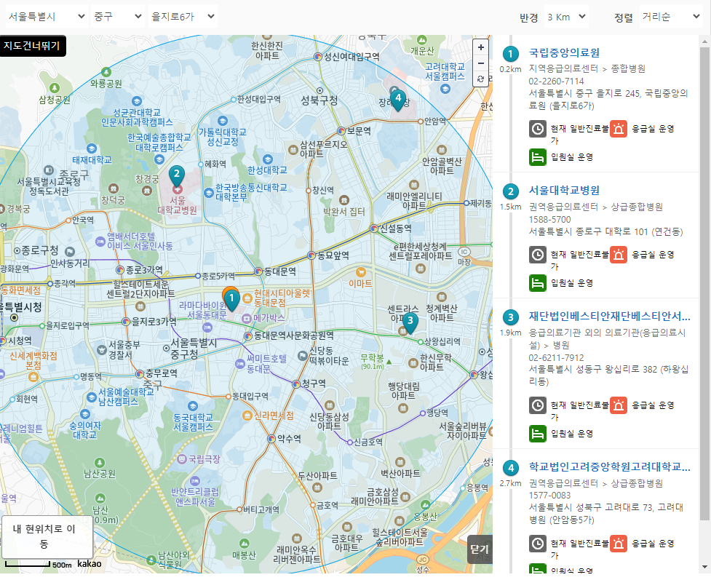
Task: Click the 닫기 close panel button
Action: click(480, 549)
